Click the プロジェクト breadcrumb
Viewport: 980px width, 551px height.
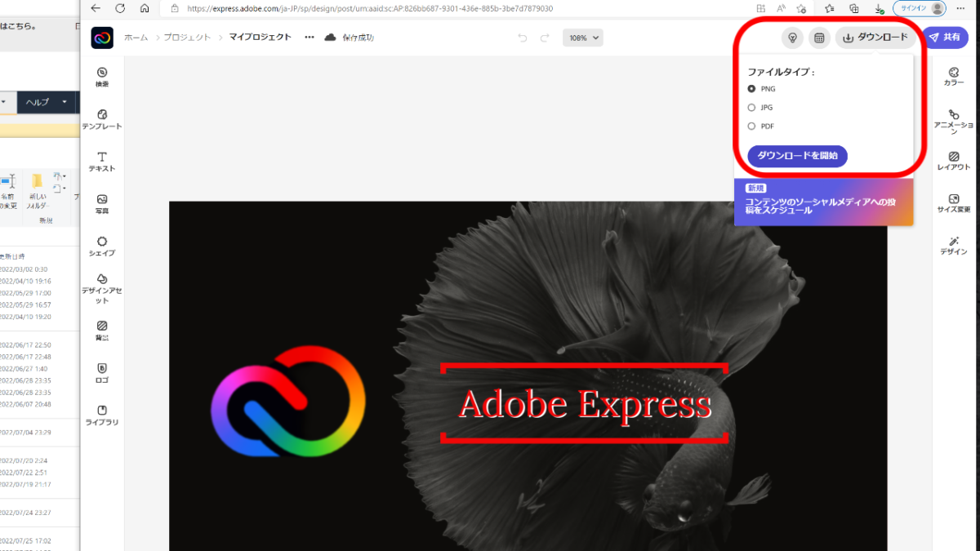(187, 38)
